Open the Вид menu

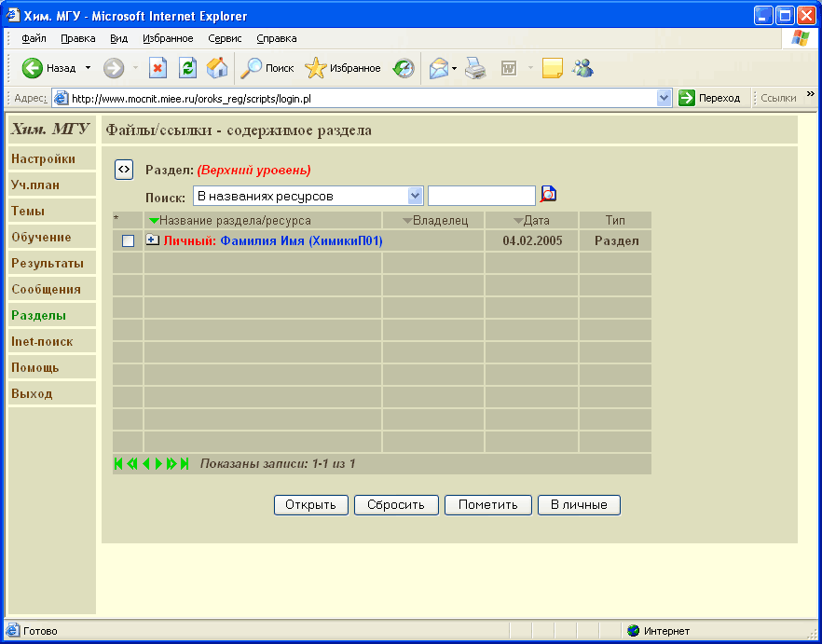tap(119, 38)
